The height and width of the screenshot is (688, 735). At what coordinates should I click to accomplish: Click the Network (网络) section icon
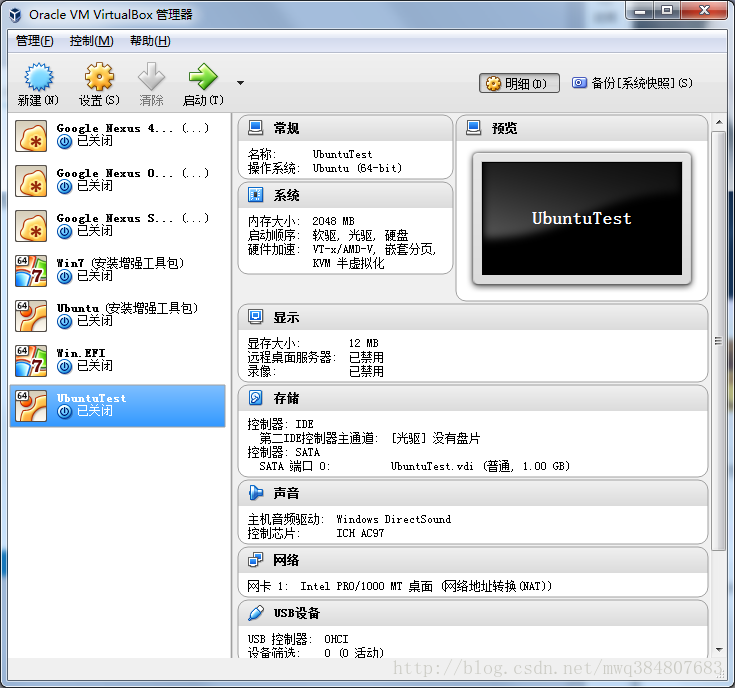click(x=255, y=560)
